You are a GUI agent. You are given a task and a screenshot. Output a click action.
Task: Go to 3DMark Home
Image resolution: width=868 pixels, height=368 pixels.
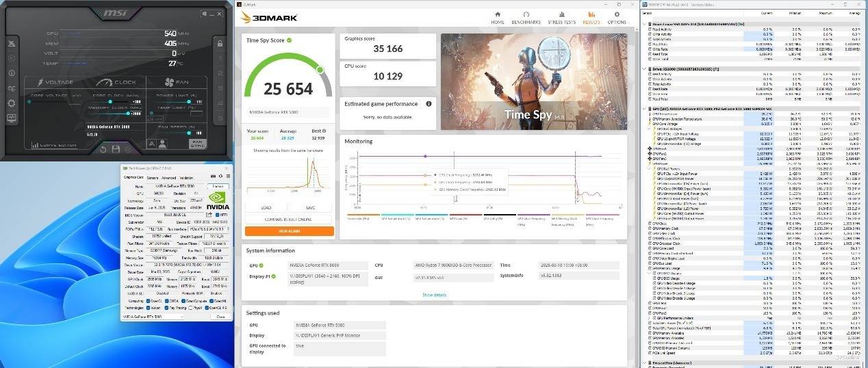498,16
